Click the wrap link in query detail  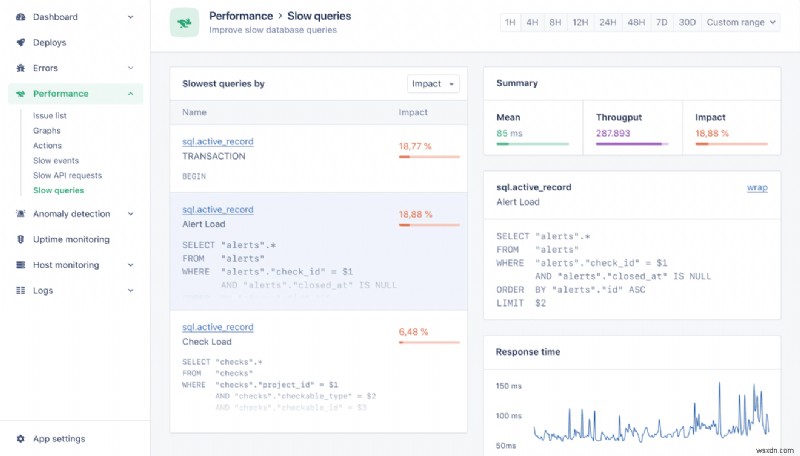coord(757,188)
